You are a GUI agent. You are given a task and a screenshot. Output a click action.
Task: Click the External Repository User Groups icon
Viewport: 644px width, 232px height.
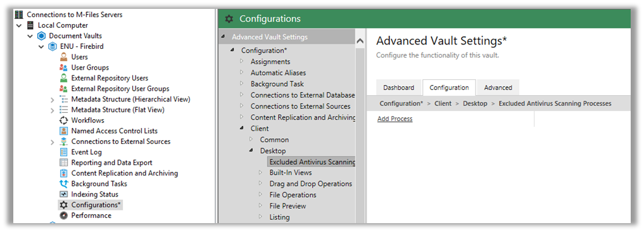pyautogui.click(x=64, y=89)
